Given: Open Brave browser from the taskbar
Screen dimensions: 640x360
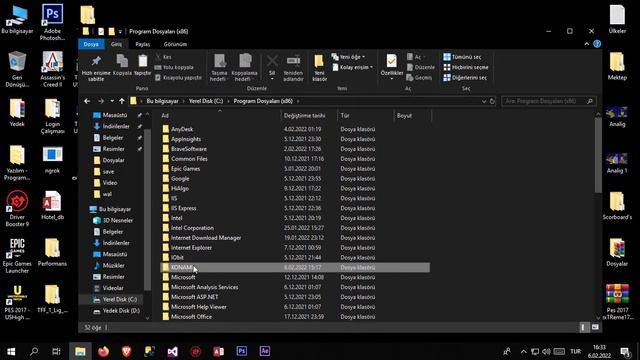Looking at the screenshot, I should (127, 351).
